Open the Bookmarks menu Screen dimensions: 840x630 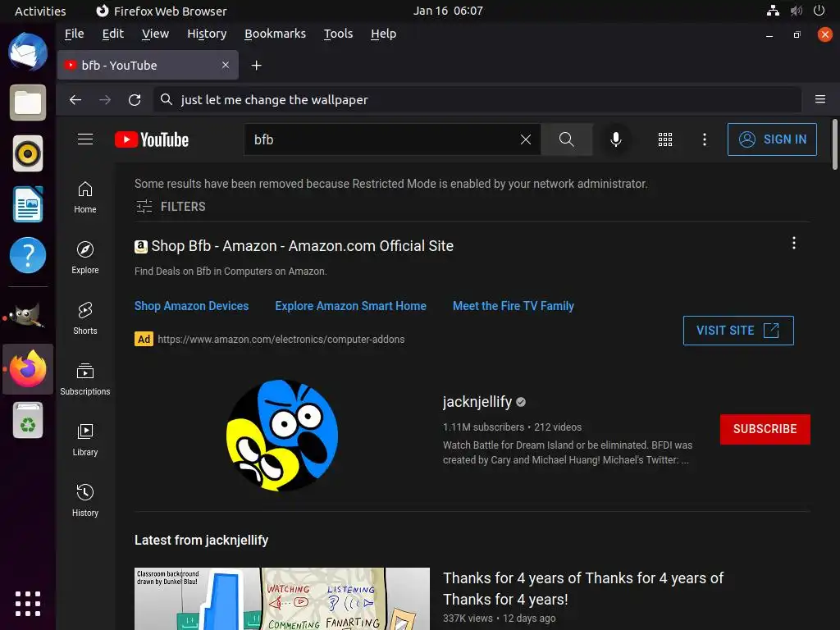click(x=275, y=34)
